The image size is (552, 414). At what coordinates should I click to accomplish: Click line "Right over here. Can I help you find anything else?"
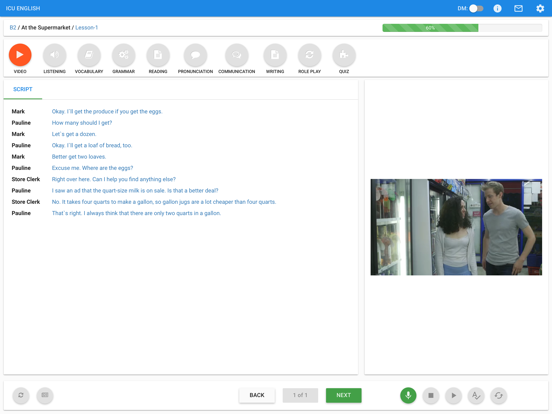(x=114, y=179)
